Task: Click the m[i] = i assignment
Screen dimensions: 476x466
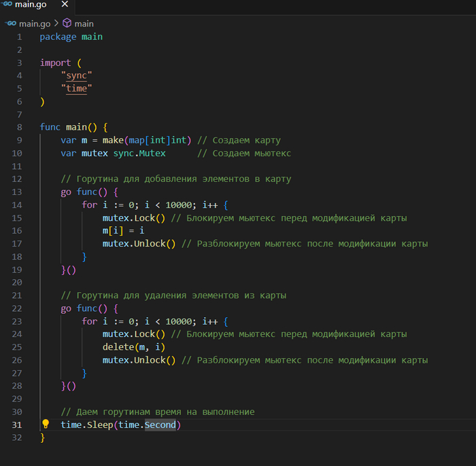Action: 123,231
